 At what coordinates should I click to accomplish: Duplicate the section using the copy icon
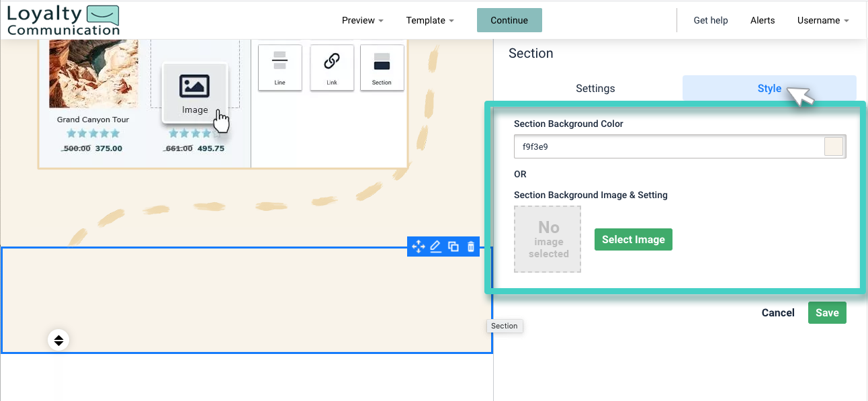click(453, 247)
